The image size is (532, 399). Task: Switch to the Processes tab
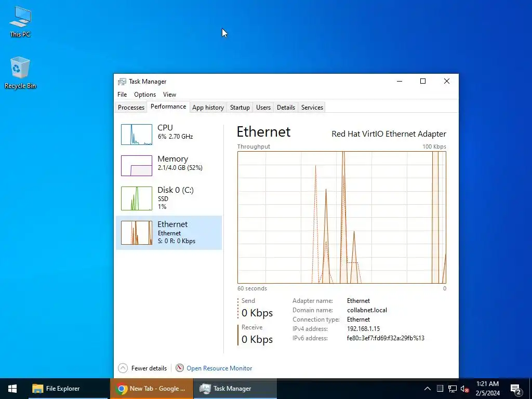pos(131,107)
